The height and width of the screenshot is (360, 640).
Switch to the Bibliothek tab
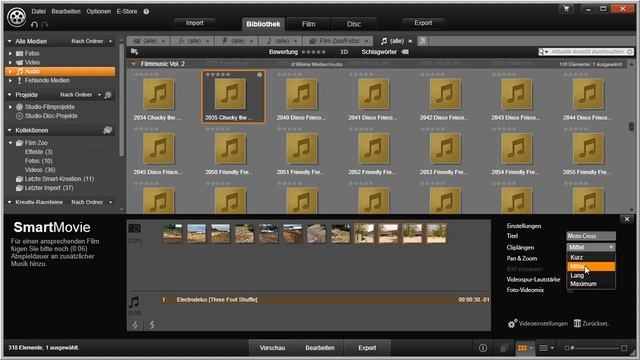pyautogui.click(x=263, y=24)
